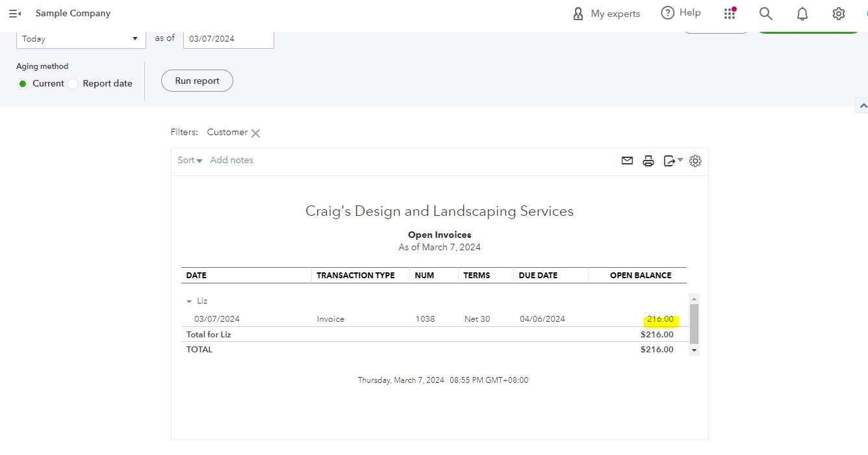Collapse the report options panel chevron
Viewport: 868px width, 455px height.
[x=863, y=106]
